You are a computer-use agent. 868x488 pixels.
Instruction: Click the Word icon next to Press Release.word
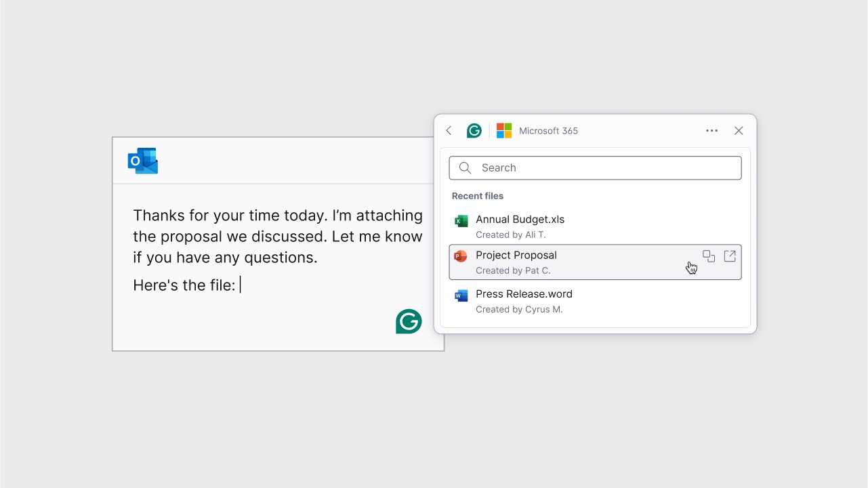coord(461,296)
